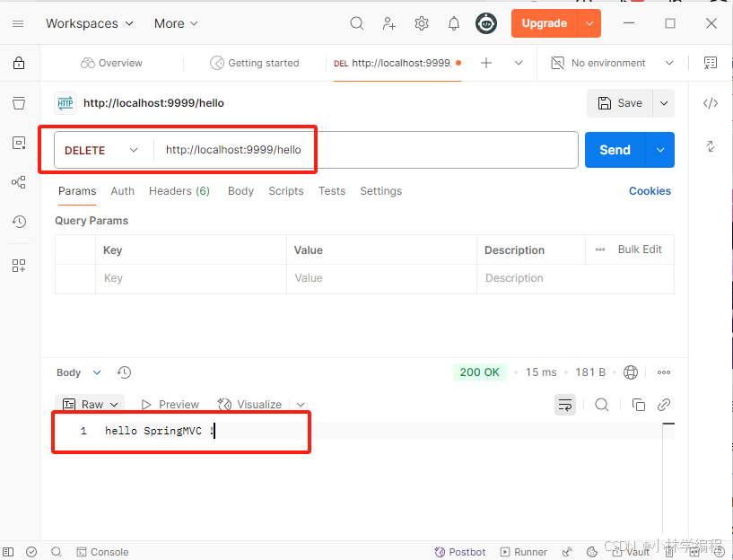Search within the response body
The height and width of the screenshot is (560, 733).
click(x=602, y=405)
